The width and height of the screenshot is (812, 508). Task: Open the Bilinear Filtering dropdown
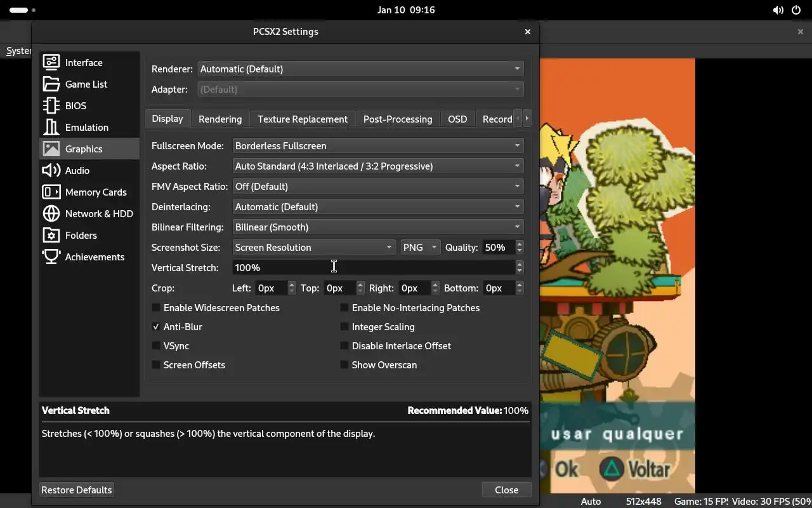(378, 227)
